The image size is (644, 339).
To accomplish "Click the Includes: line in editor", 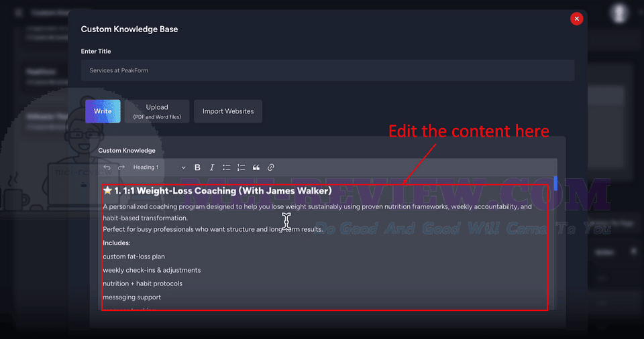I will point(117,243).
